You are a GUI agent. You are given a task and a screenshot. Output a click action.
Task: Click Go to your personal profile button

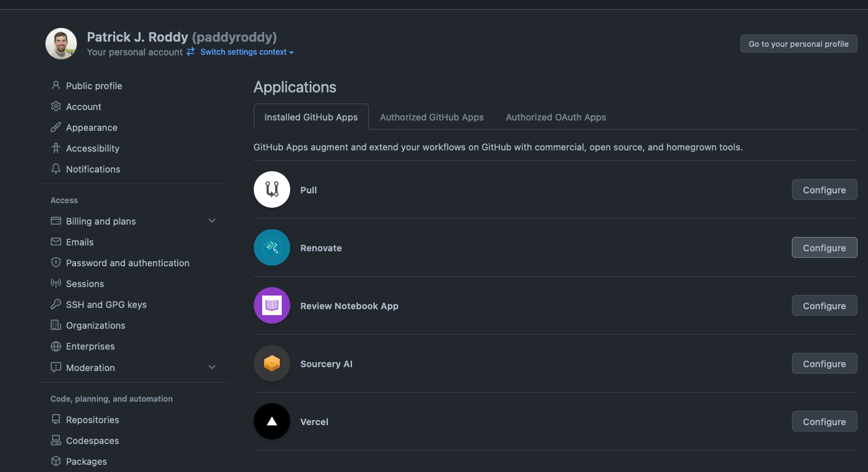[798, 44]
